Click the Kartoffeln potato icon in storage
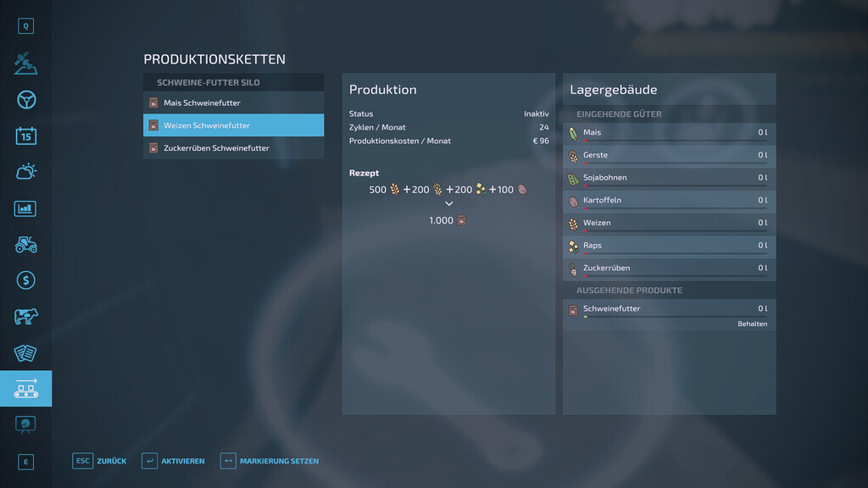 573,202
